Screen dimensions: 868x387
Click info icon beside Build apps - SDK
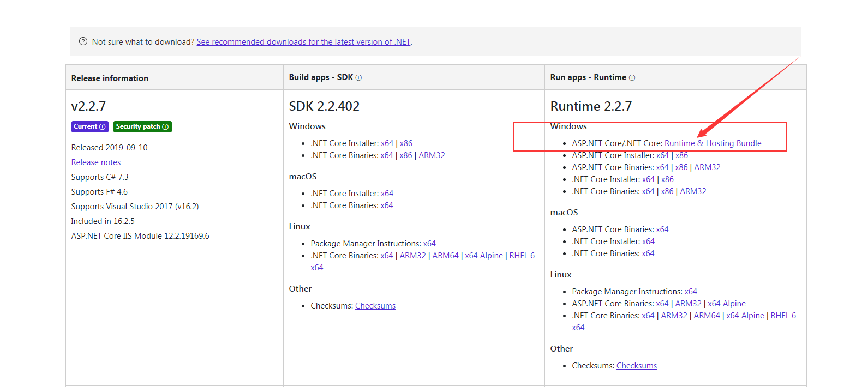click(358, 78)
